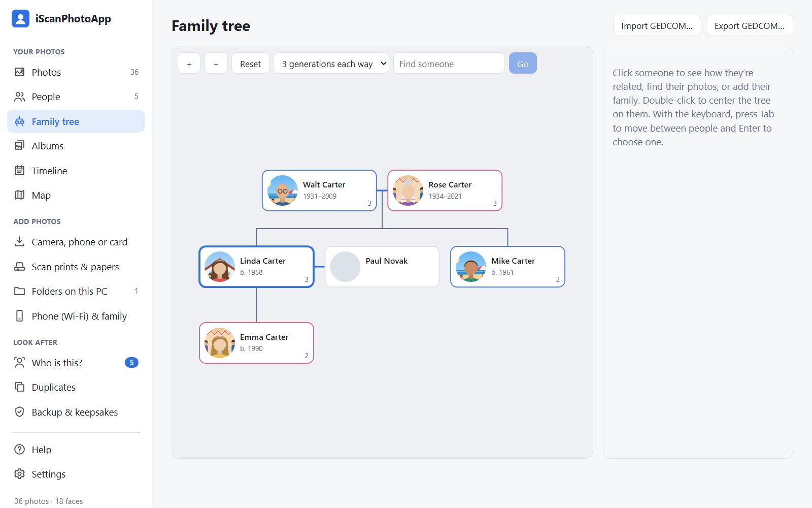
Task: Open Phone (Wi-Fi) & family label
Action: pos(79,316)
